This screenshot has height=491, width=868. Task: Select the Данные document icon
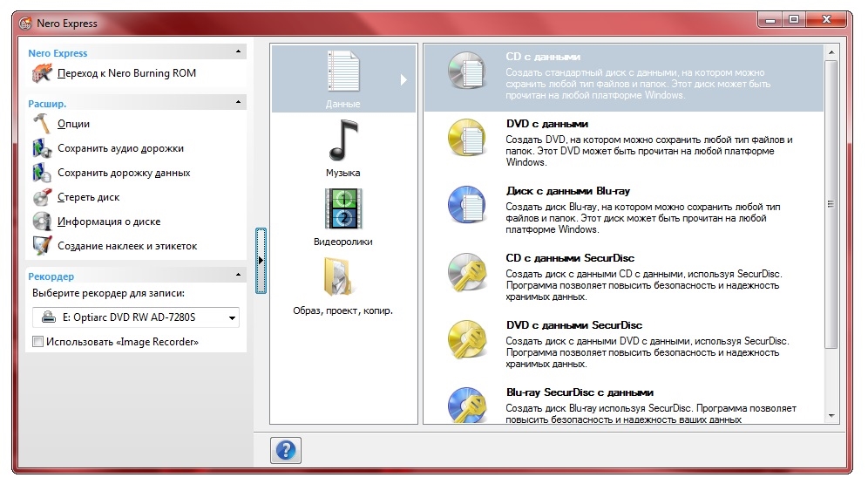[x=343, y=71]
